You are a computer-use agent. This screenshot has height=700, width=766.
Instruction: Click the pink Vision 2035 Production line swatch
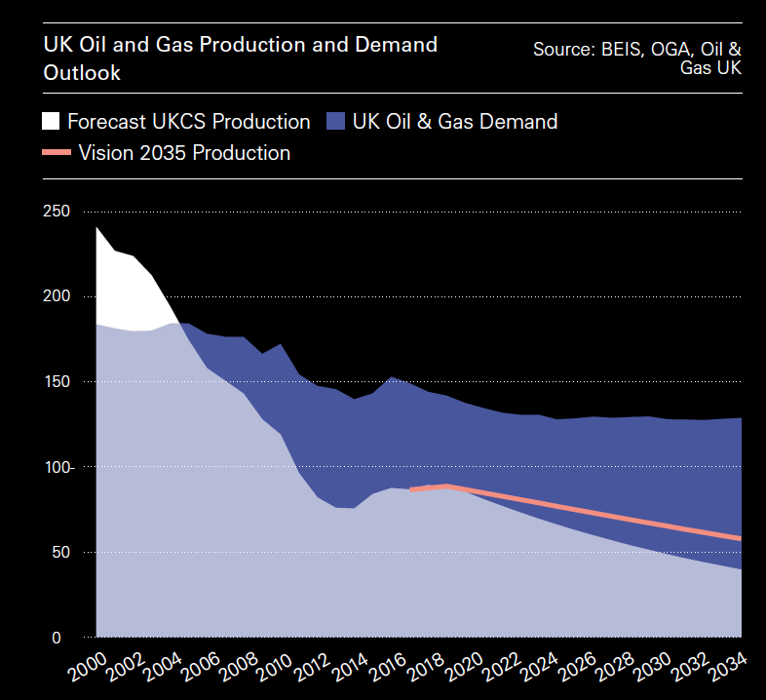pyautogui.click(x=57, y=152)
